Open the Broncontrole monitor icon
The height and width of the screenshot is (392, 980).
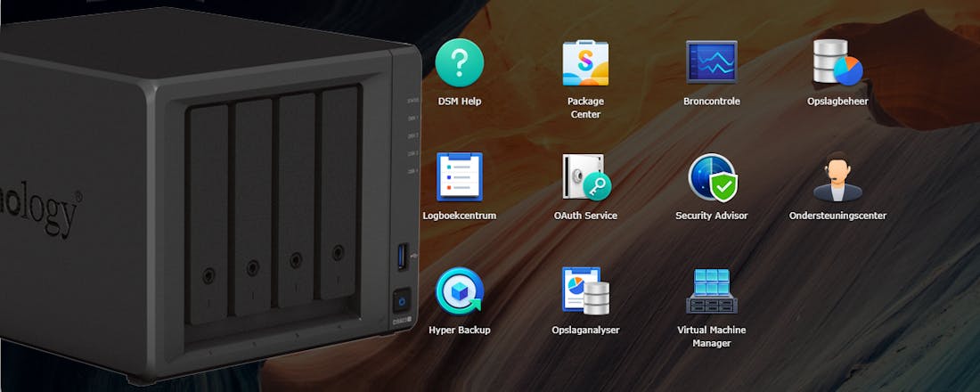711,61
